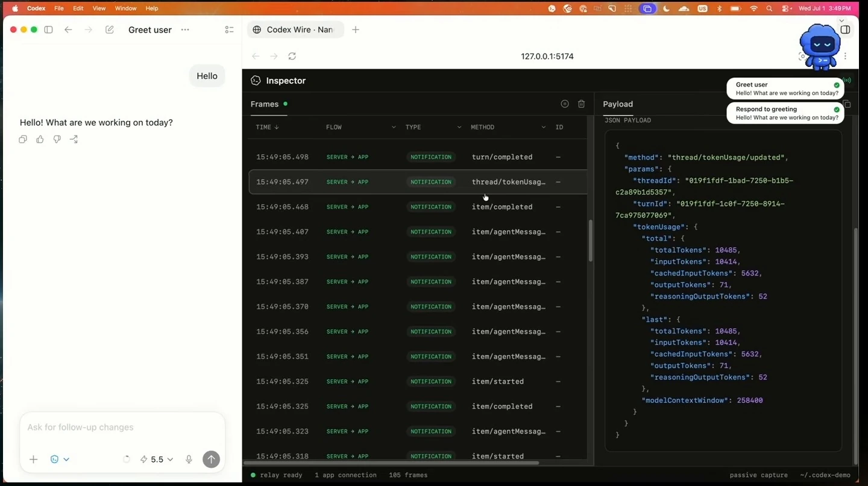868x486 pixels.
Task: Toggle the right panel layout icon at top right
Action: coord(846,30)
